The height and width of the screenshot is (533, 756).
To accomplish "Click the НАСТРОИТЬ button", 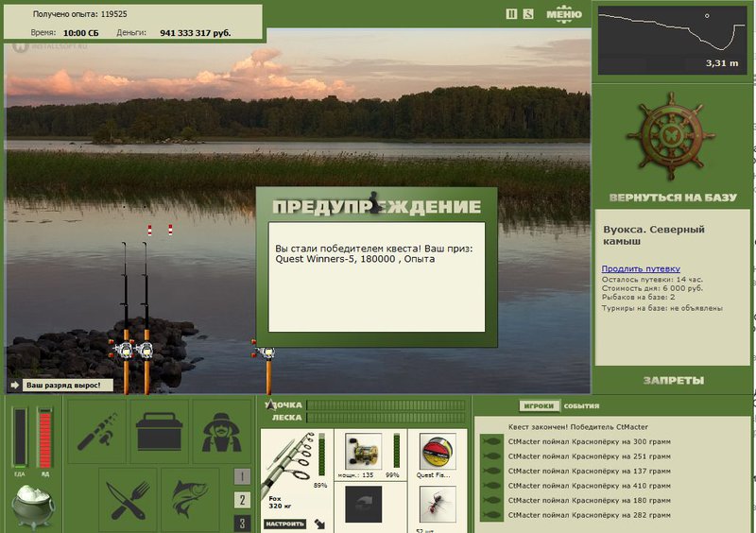I will point(285,524).
